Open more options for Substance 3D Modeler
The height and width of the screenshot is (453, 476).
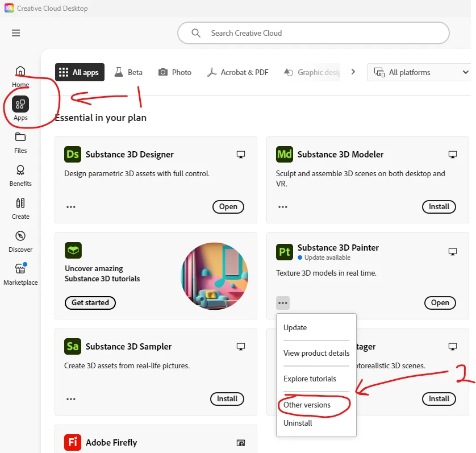pos(283,207)
